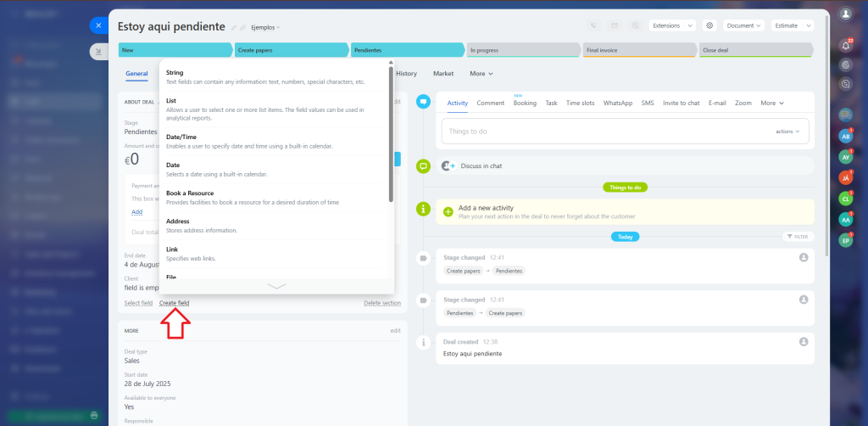868x426 pixels.
Task: Open the settings gear in deal header
Action: pyautogui.click(x=709, y=25)
